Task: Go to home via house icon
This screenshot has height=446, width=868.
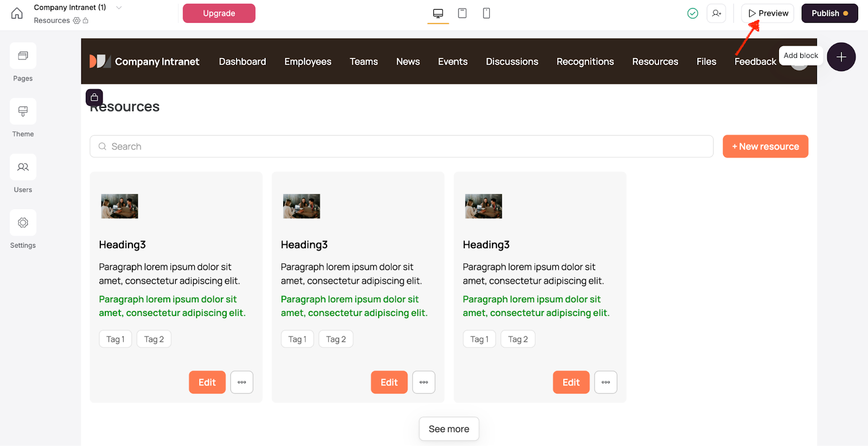Action: click(17, 13)
